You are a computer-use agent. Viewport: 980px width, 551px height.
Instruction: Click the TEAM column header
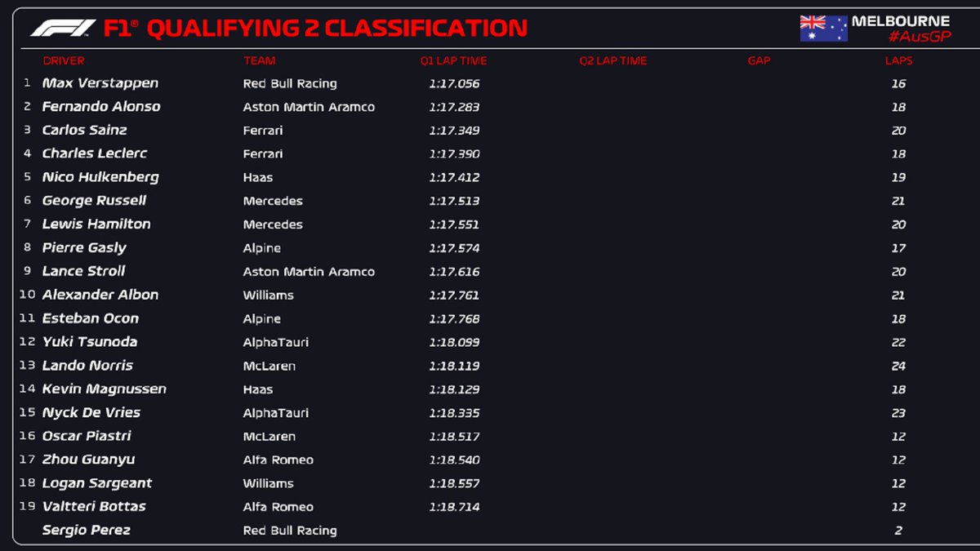coord(259,60)
